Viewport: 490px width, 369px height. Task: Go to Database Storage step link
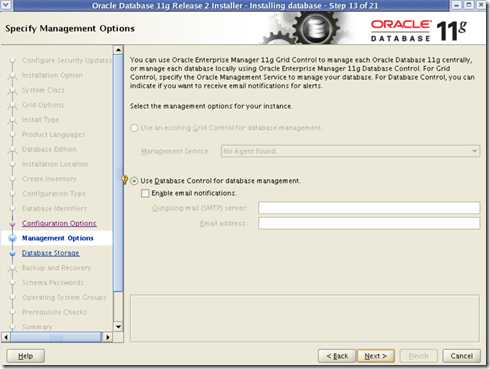click(x=51, y=253)
